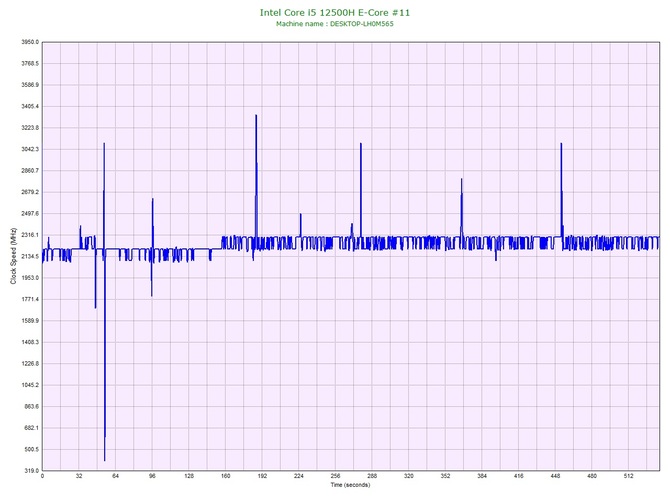Click the y-axis value 2497.6

(x=30, y=213)
